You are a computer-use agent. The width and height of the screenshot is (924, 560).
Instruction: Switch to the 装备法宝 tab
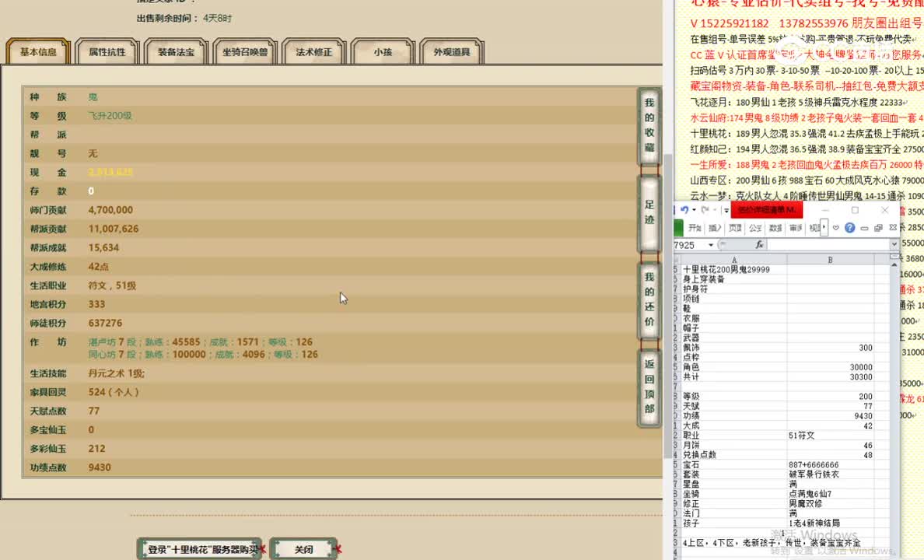(x=175, y=51)
